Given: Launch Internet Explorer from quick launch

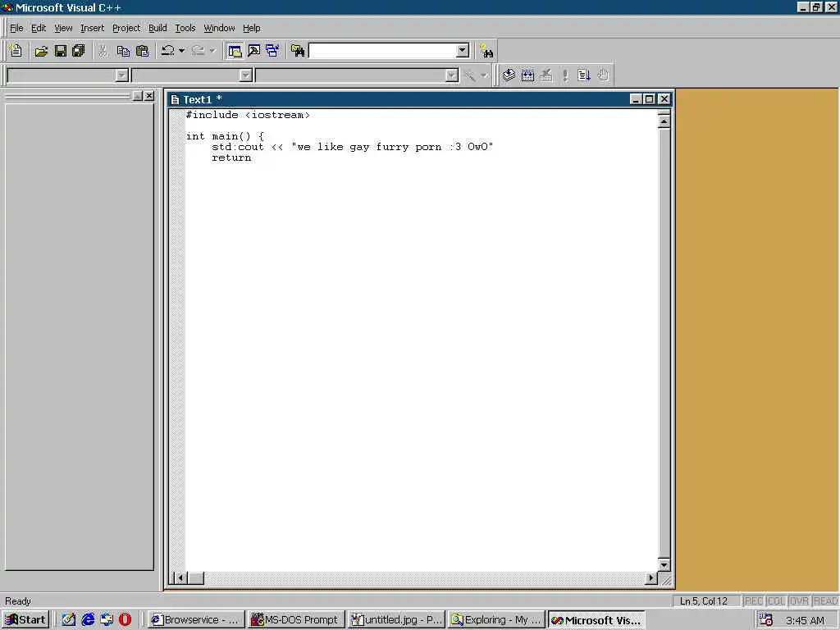Looking at the screenshot, I should point(88,620).
